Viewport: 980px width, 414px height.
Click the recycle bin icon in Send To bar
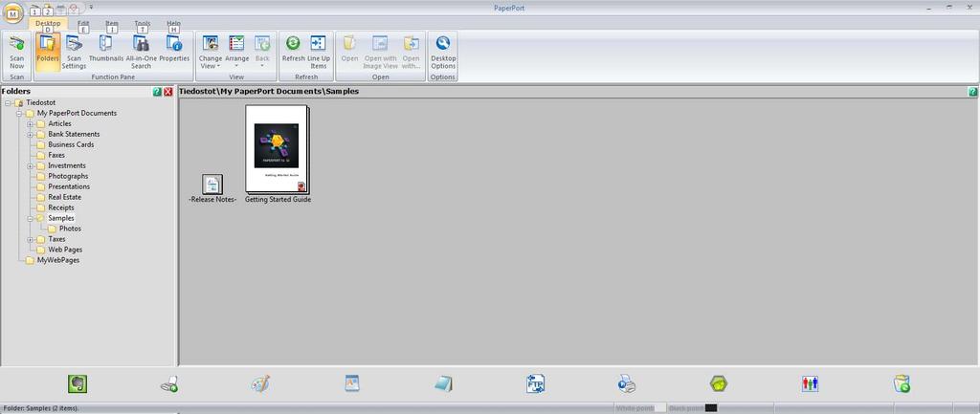[902, 383]
